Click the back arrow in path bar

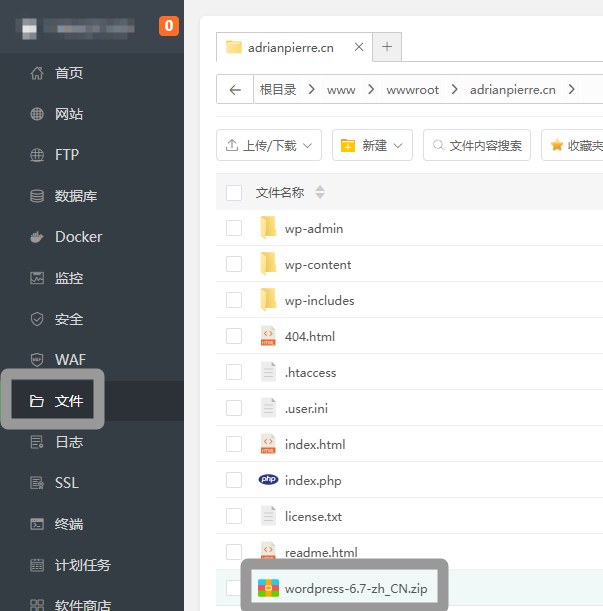[x=235, y=89]
